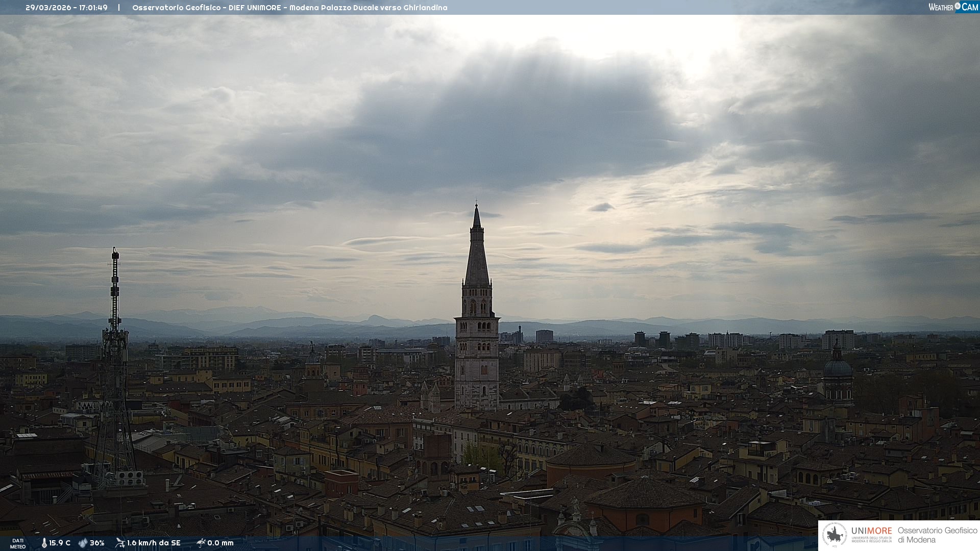Image resolution: width=980 pixels, height=551 pixels.
Task: Click the WeatherCam camera lens icon
Action: [958, 6]
